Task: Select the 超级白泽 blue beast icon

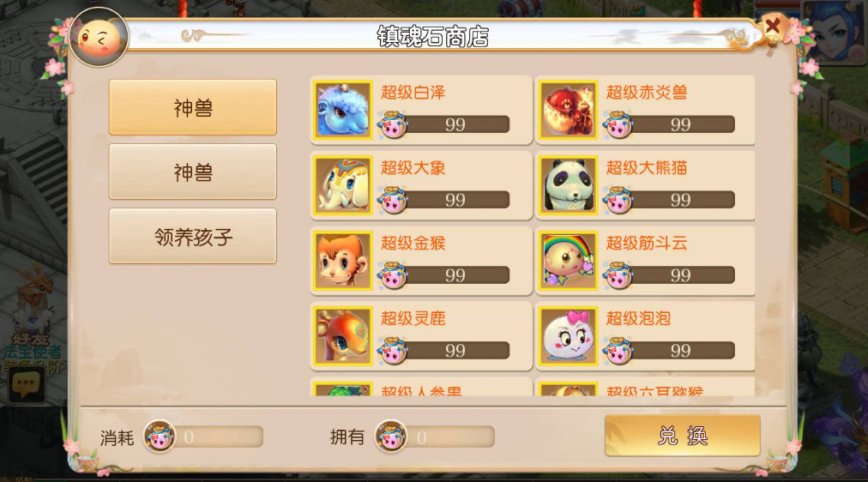Action: click(x=343, y=110)
